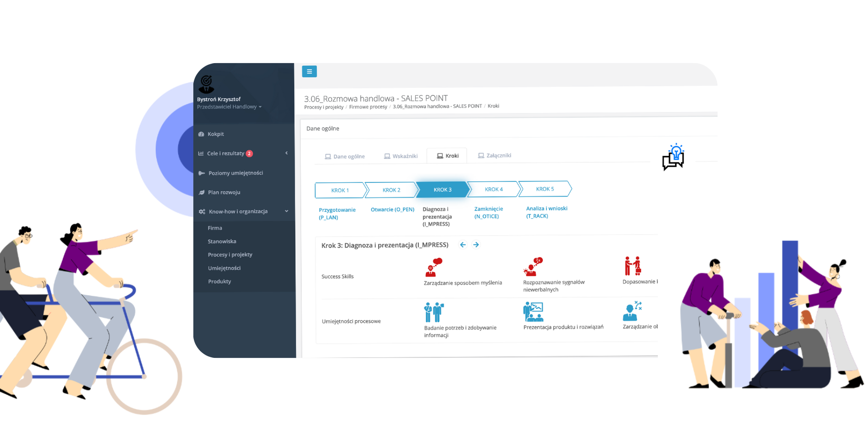This screenshot has height=421, width=868.
Task: Click Rozpoznawanie sygnałów niewerbalnych skill icon
Action: pos(533,267)
